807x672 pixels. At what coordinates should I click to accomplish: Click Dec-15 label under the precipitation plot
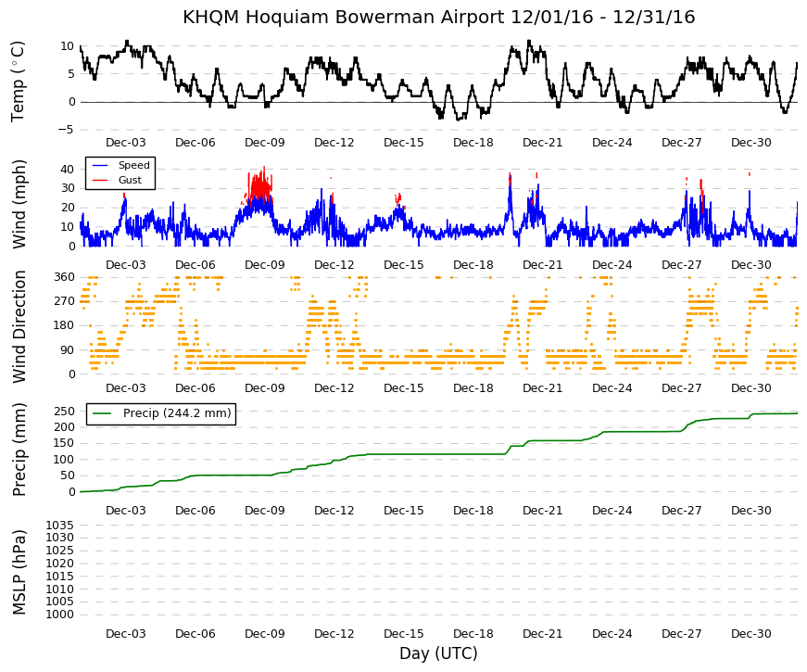(404, 511)
